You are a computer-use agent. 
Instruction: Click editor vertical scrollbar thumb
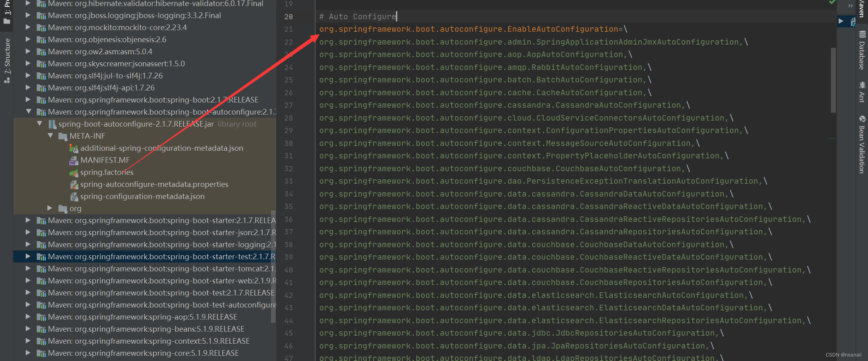point(833,80)
